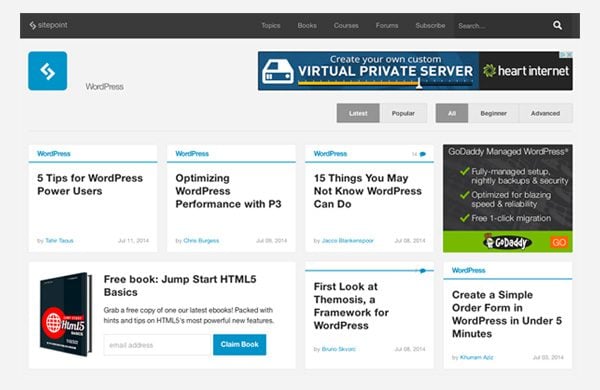Click the GO button in GoDaddy ad
Screen dimensions: 600x390
pos(559,242)
